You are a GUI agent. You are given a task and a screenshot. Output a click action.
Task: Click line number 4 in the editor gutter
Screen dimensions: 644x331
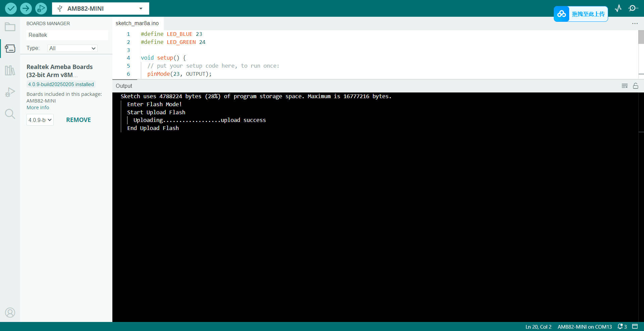tap(128, 58)
